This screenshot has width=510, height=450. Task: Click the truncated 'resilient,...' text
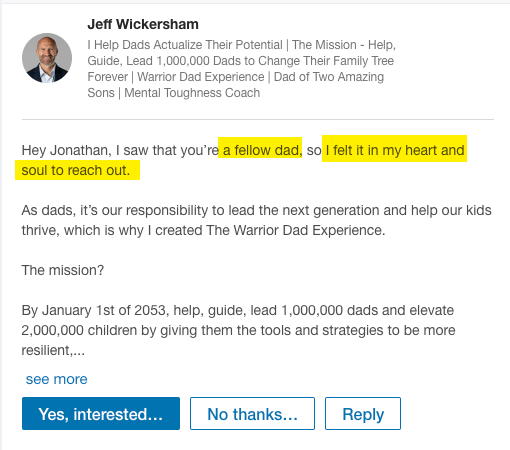click(x=53, y=350)
